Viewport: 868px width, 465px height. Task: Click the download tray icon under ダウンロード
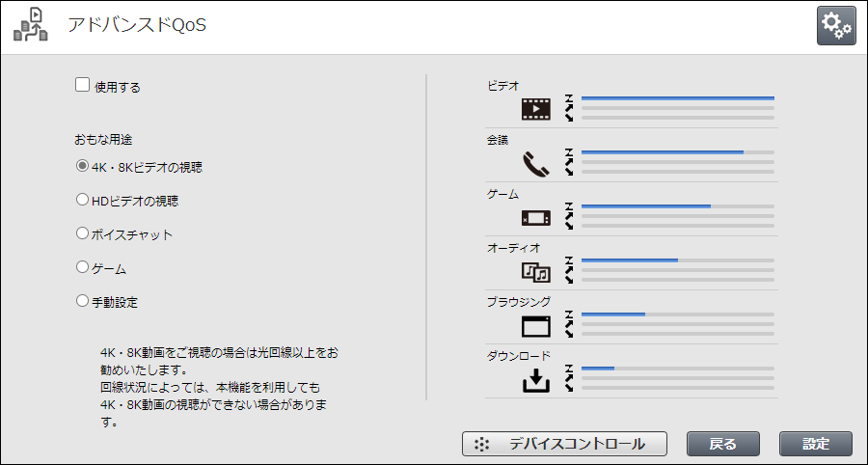pyautogui.click(x=536, y=381)
